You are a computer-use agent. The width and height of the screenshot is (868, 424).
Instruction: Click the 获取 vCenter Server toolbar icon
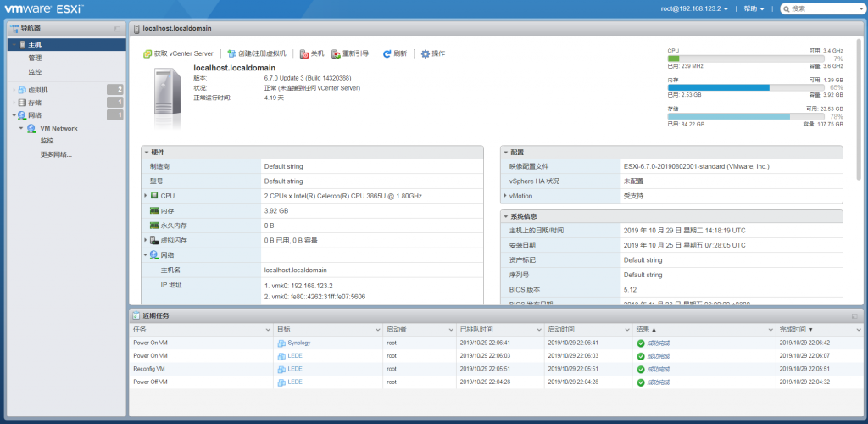click(x=147, y=53)
